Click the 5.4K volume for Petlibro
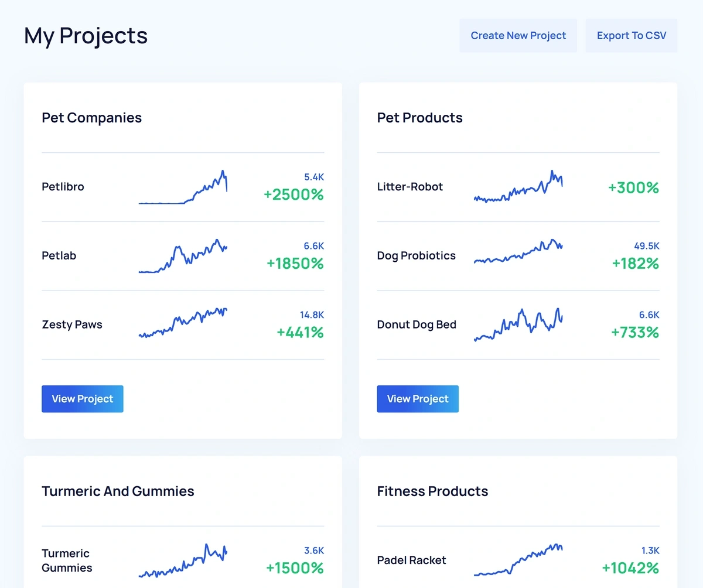 (x=314, y=177)
